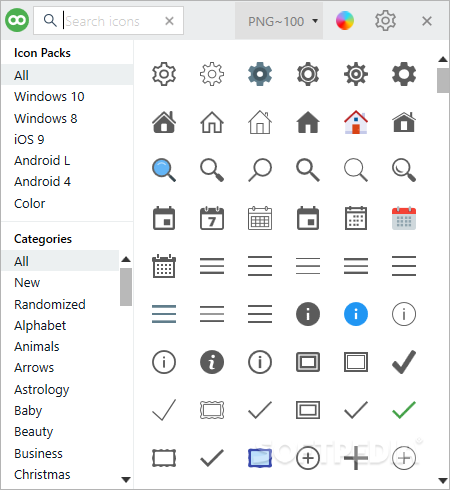
Task: Select the first outlined gear icon
Action: click(x=164, y=74)
